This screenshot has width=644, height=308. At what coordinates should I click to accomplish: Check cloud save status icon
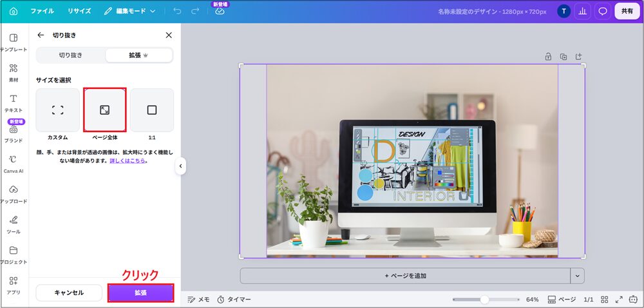click(220, 12)
